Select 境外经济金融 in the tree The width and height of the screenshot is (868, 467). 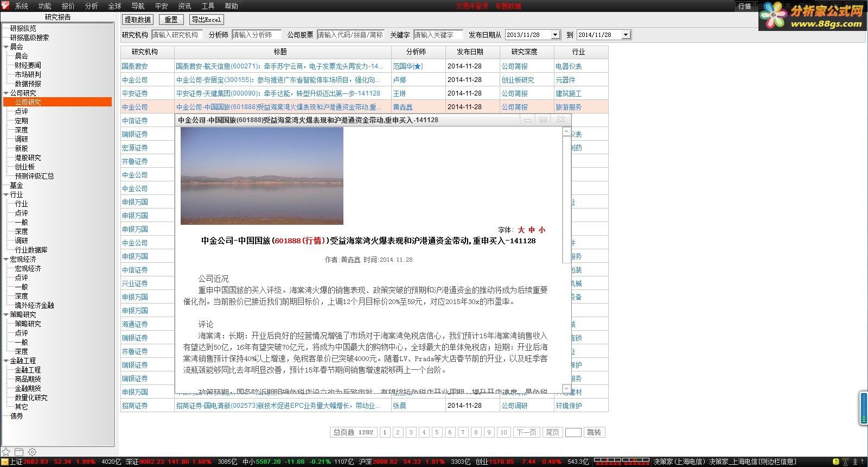point(34,305)
